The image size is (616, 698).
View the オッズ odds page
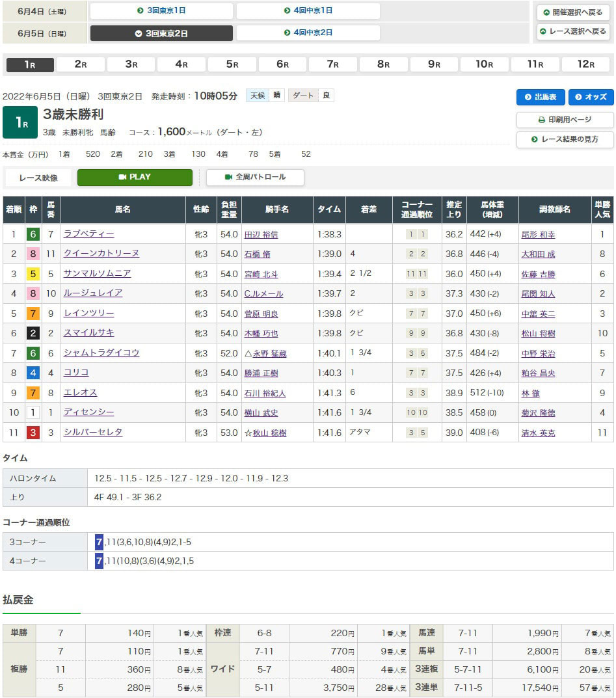[591, 97]
